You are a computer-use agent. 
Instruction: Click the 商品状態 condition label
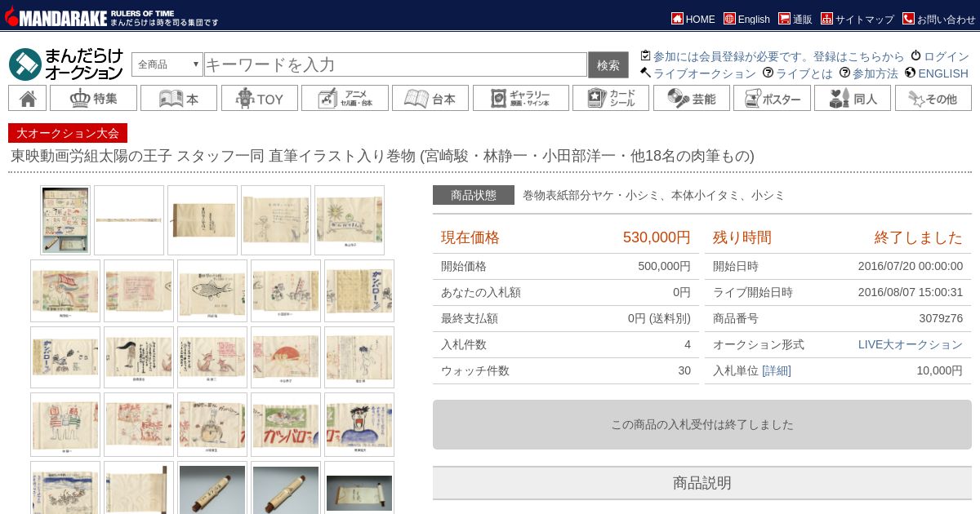tap(474, 195)
